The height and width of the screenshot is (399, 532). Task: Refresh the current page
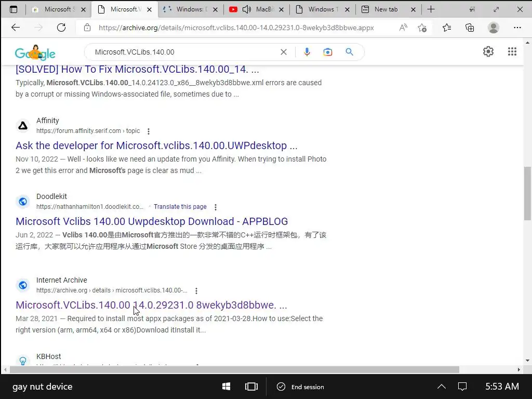[x=61, y=28]
